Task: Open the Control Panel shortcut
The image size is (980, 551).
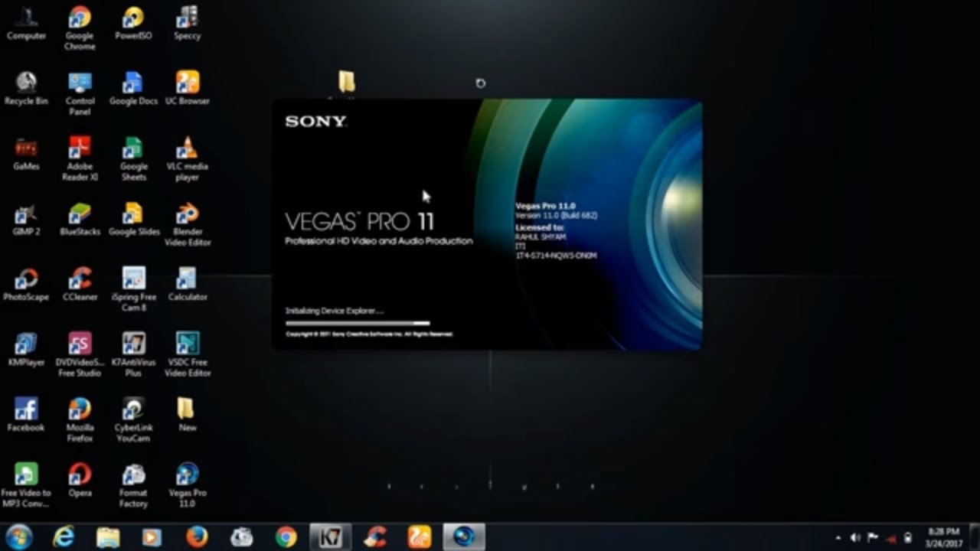Action: pyautogui.click(x=80, y=93)
